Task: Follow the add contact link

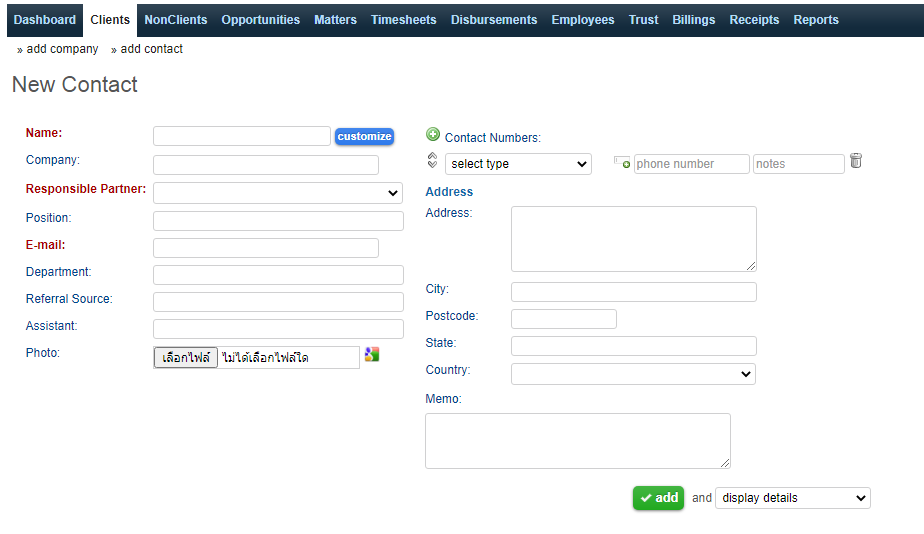Action: click(151, 49)
